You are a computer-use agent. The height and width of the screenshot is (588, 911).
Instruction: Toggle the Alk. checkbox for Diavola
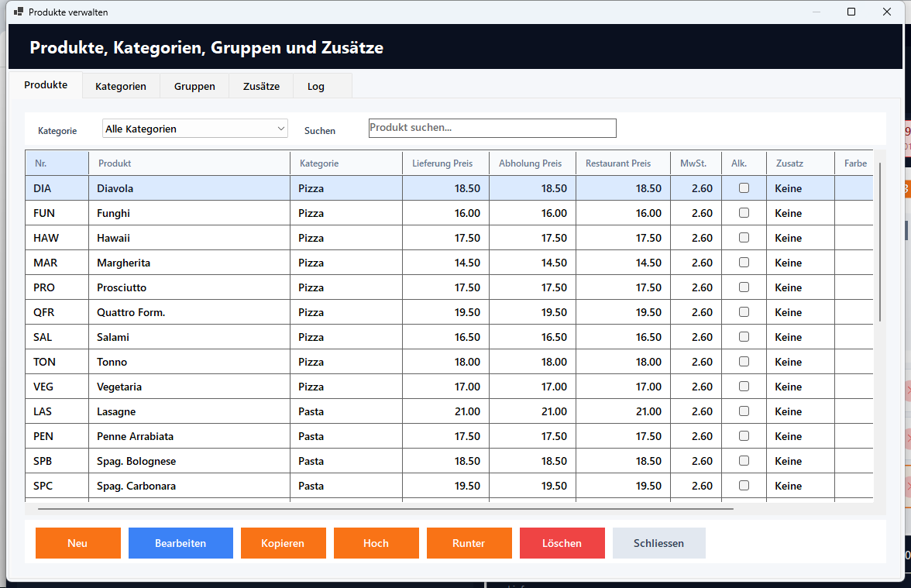(744, 188)
